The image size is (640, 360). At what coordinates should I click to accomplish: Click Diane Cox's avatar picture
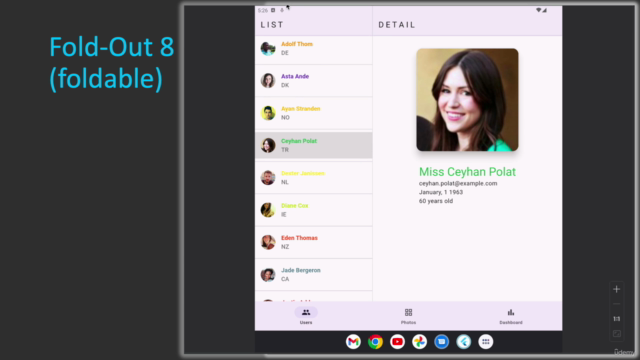coord(268,210)
